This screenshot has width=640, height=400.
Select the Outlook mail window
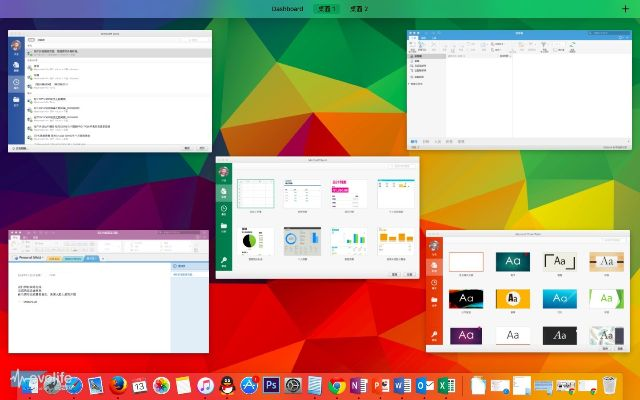tap(510, 89)
